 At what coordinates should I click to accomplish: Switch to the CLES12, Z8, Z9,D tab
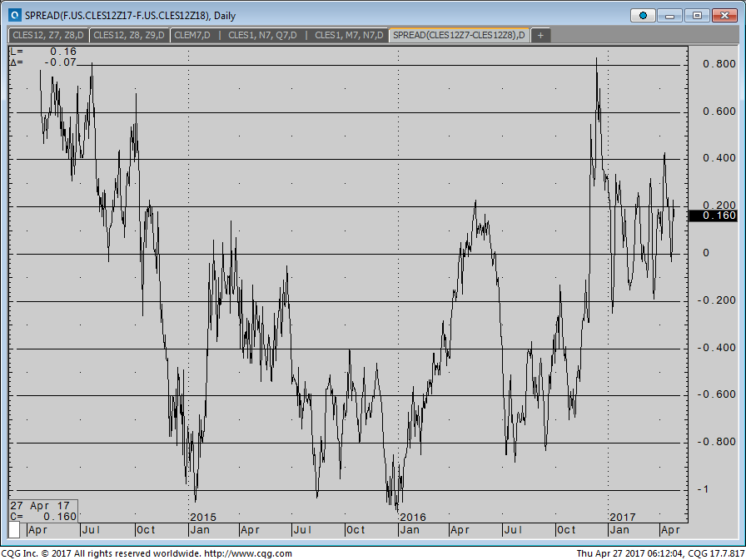[129, 35]
